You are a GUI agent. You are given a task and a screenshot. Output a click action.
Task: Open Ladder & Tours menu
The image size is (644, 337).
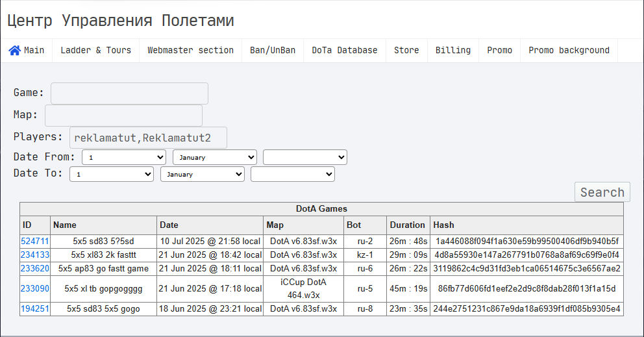coord(95,51)
